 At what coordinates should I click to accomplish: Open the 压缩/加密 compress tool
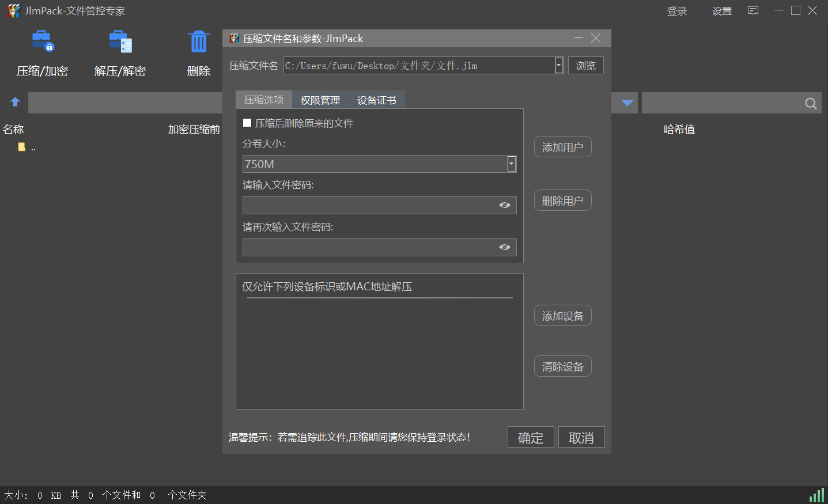coord(42,54)
